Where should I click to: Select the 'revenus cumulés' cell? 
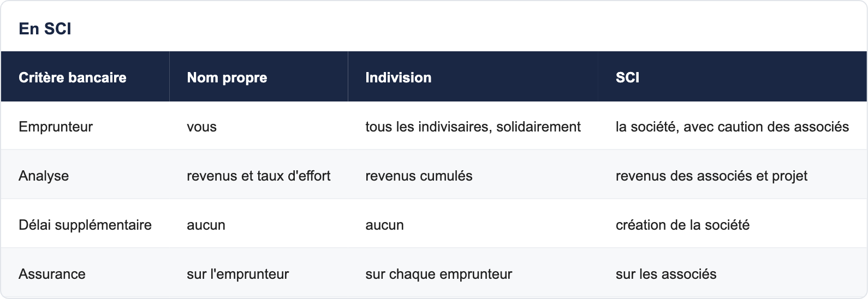(419, 176)
